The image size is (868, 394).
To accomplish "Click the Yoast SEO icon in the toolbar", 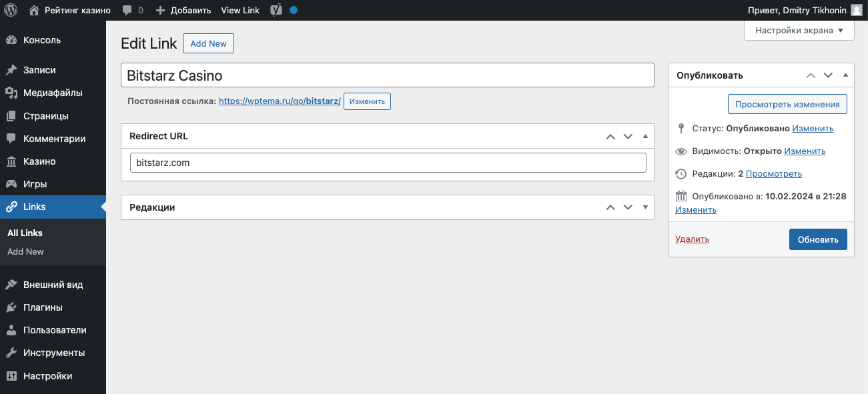I will coord(275,10).
